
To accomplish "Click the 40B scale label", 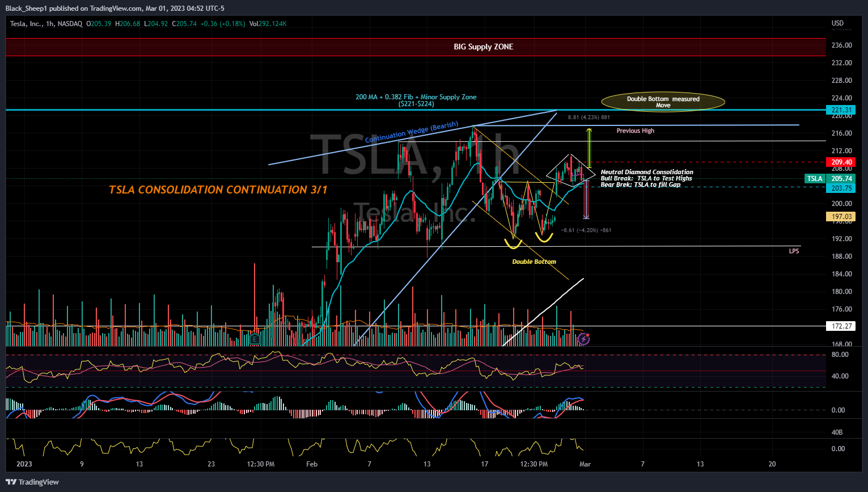I will (x=837, y=432).
